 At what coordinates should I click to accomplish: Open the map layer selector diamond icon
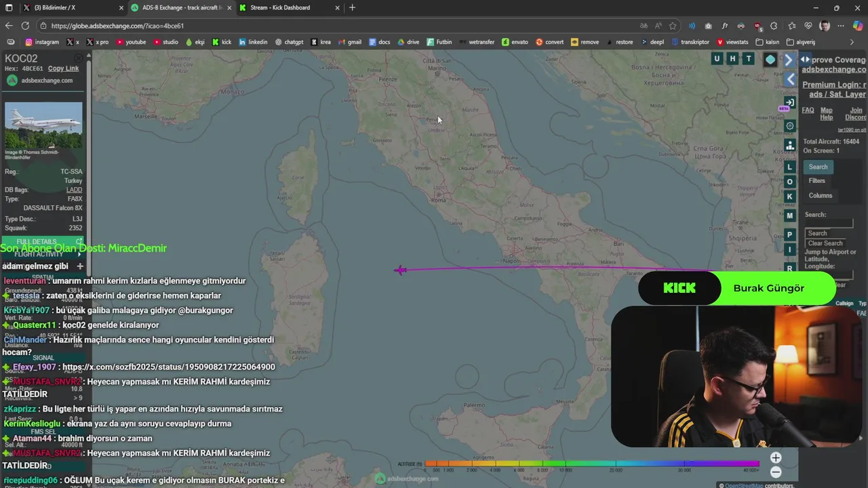pos(770,60)
